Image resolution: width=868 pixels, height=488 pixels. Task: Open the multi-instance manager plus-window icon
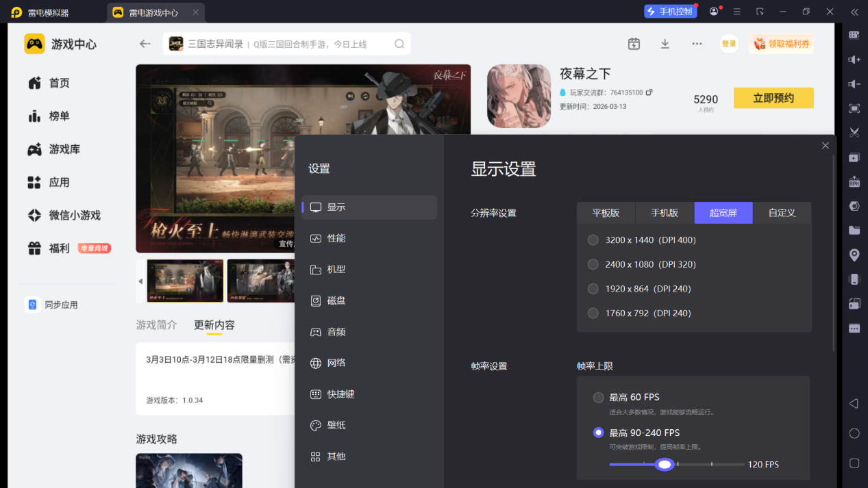[854, 157]
